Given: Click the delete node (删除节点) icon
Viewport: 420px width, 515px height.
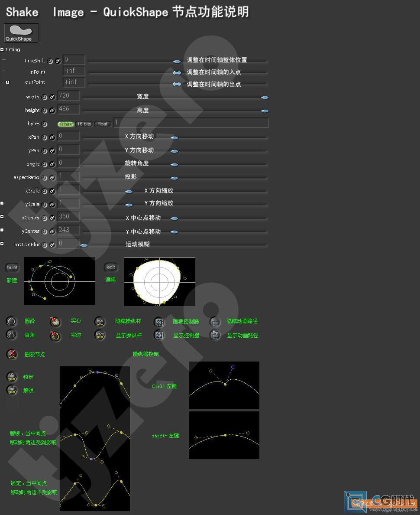Looking at the screenshot, I should pyautogui.click(x=12, y=354).
